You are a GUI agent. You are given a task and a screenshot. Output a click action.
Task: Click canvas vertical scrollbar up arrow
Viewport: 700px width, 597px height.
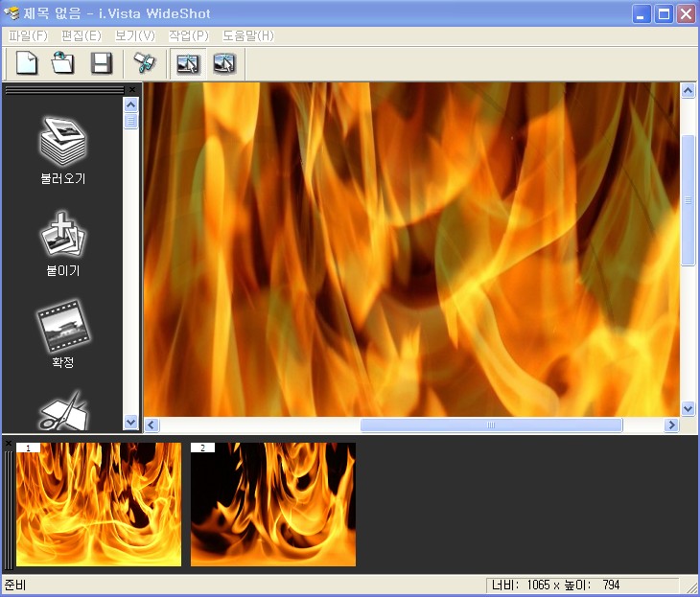(688, 91)
